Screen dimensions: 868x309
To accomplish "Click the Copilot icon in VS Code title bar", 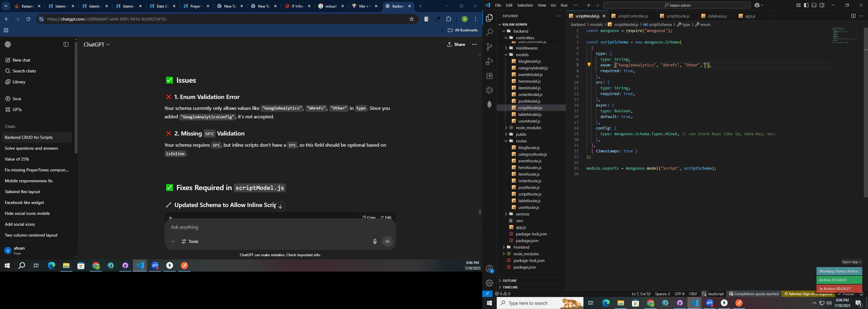I will (757, 5).
